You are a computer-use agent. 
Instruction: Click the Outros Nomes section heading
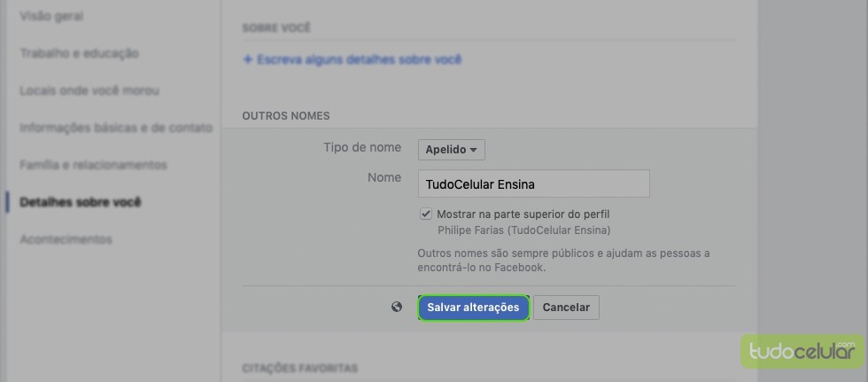click(x=286, y=116)
